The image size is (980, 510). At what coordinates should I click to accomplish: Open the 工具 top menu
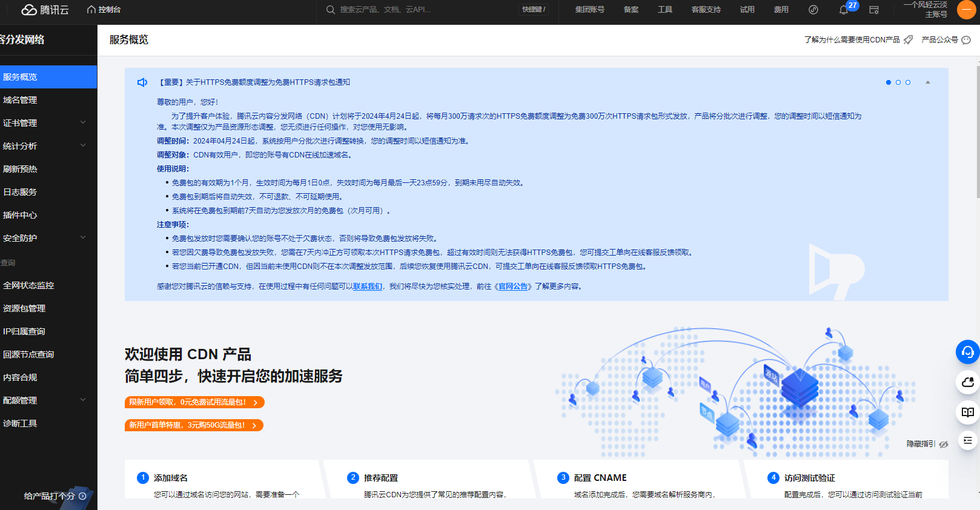[665, 10]
